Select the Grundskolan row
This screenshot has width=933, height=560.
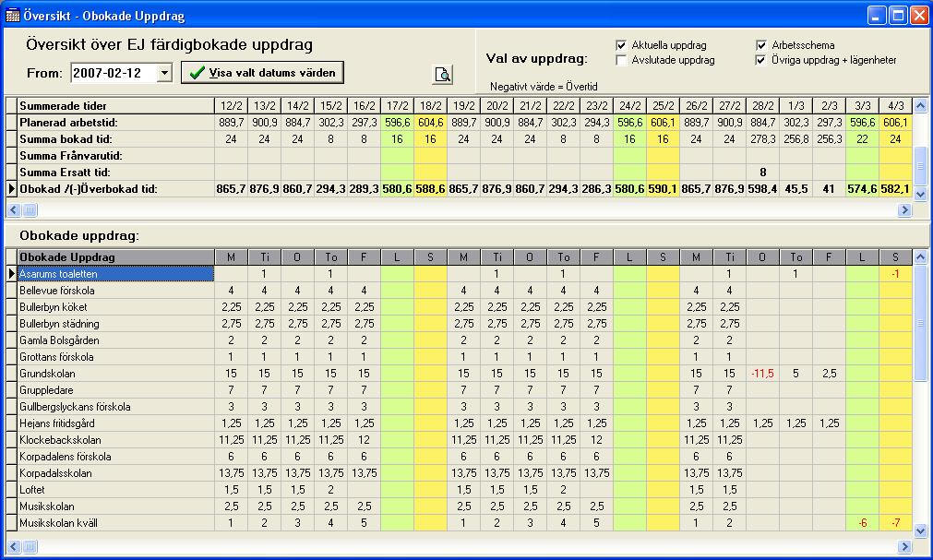(x=116, y=374)
